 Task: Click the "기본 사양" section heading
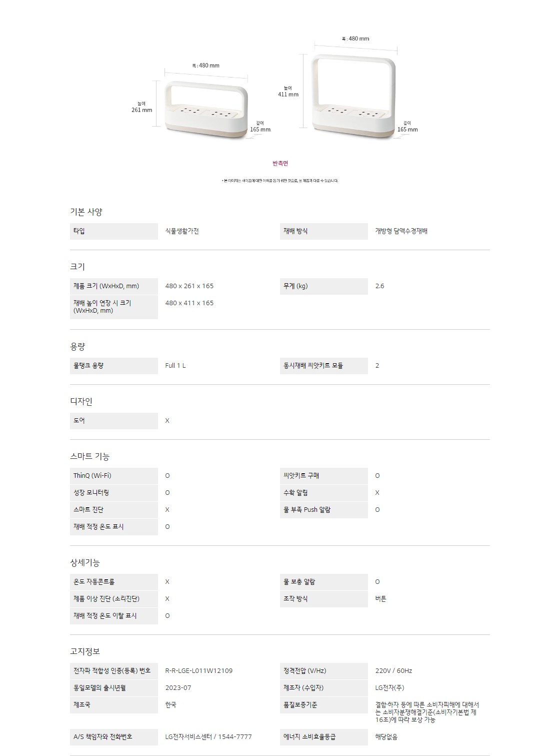coord(86,212)
